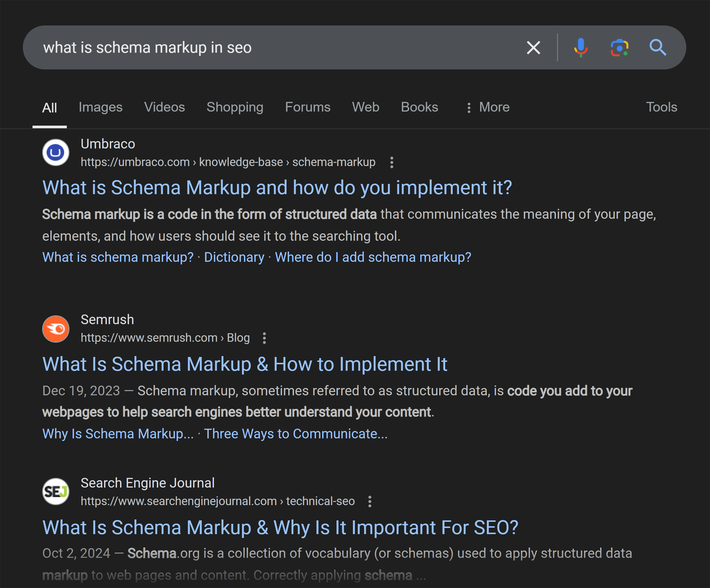Open 'What Is Schema Markup & How to Implement It'

[245, 364]
